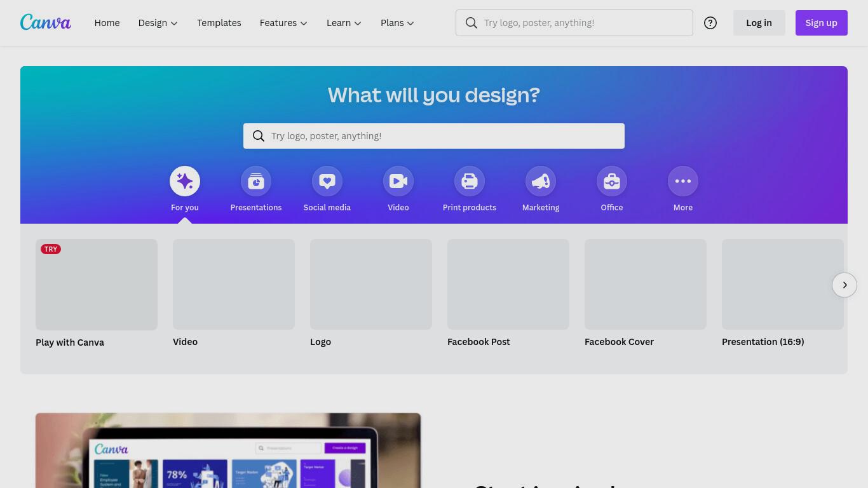Screen dimensions: 868x488
Task: Open the Video design thumbnail
Action: [234, 284]
